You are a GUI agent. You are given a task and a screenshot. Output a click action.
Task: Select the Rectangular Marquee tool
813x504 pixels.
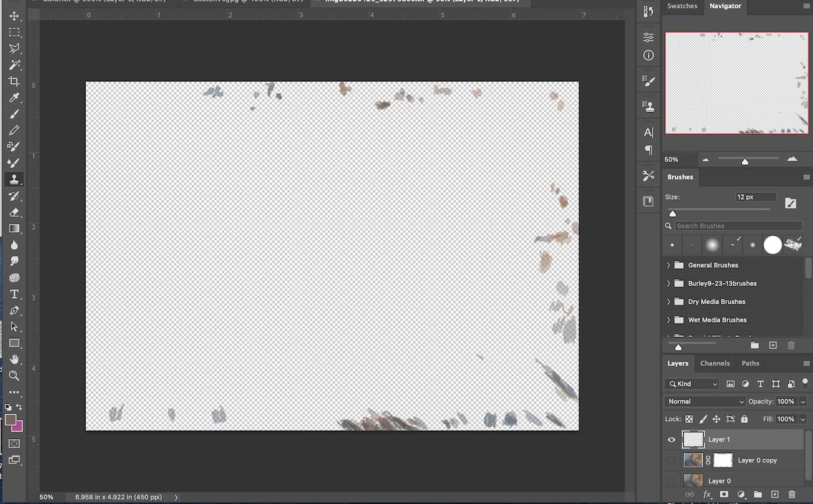(x=14, y=32)
